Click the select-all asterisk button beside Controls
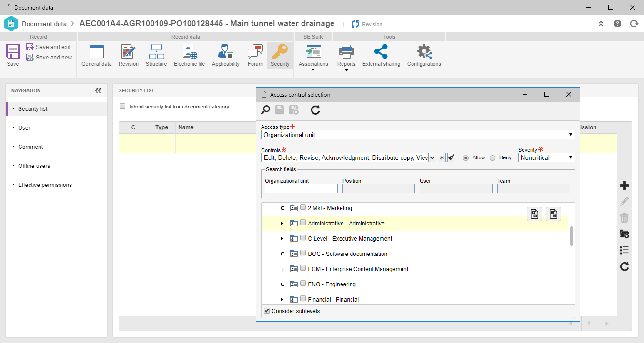 [x=442, y=157]
